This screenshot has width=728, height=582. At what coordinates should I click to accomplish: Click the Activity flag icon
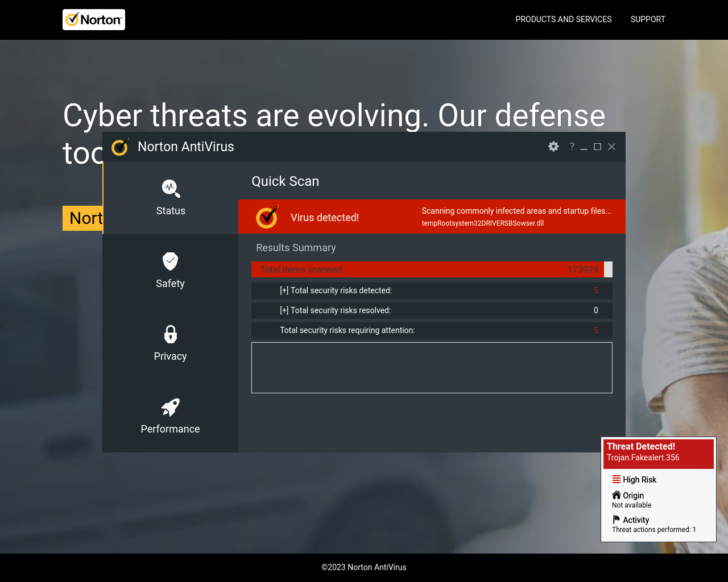tap(617, 519)
